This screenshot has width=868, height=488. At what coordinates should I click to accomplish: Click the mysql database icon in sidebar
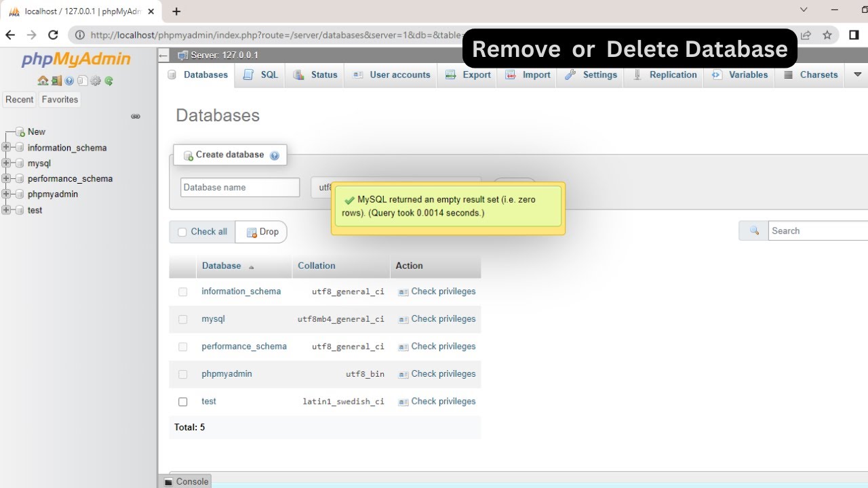[x=20, y=163]
